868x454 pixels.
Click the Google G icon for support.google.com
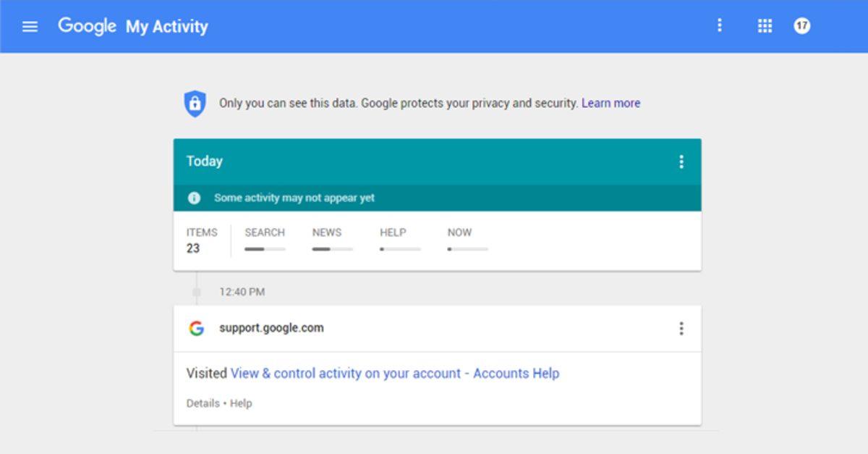point(196,328)
